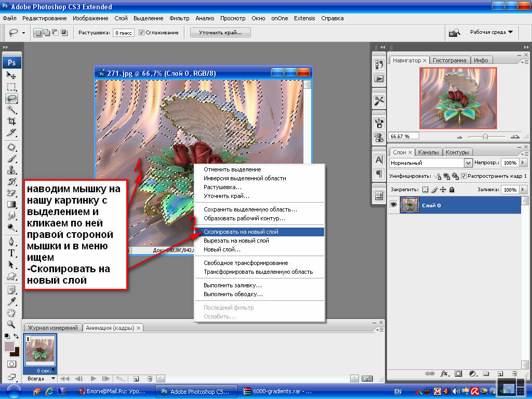This screenshot has height=399, width=532.
Task: Select the Dodge tool
Action: coord(11,227)
